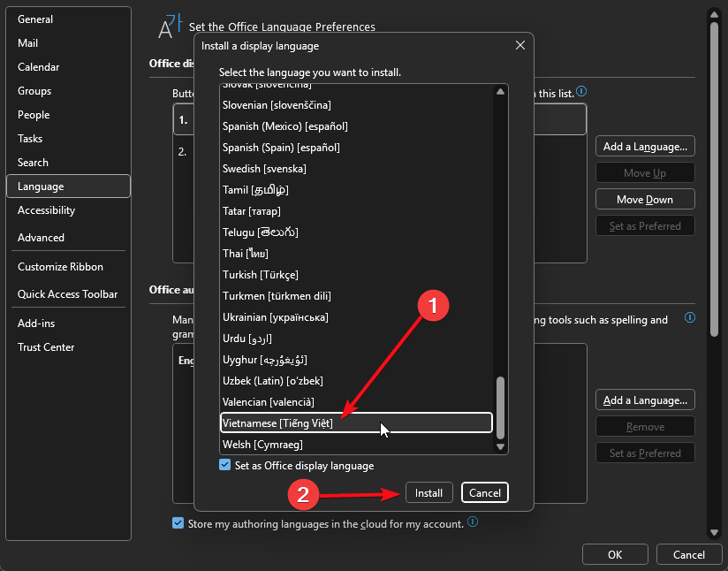
Task: Open the General options category
Action: coord(69,19)
